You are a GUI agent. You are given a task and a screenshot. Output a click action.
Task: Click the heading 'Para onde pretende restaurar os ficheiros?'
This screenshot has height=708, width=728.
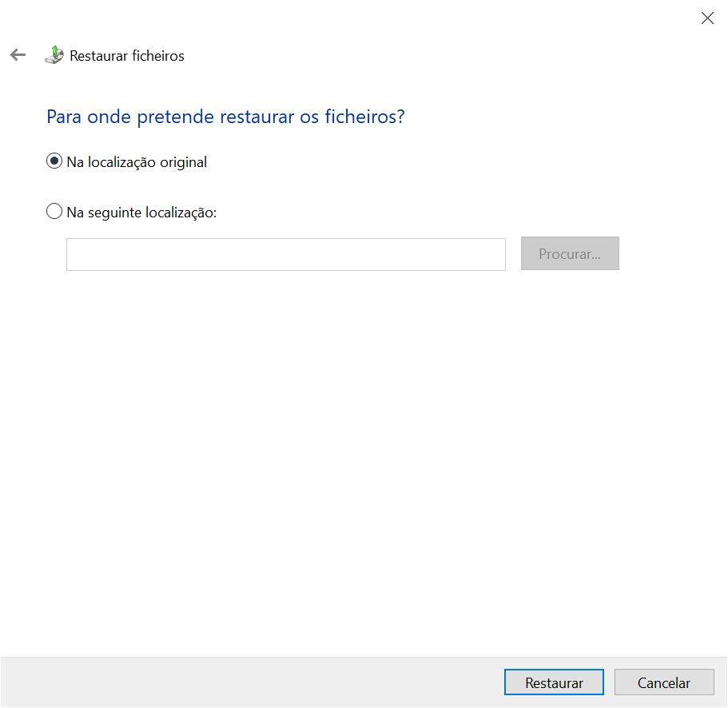click(225, 117)
